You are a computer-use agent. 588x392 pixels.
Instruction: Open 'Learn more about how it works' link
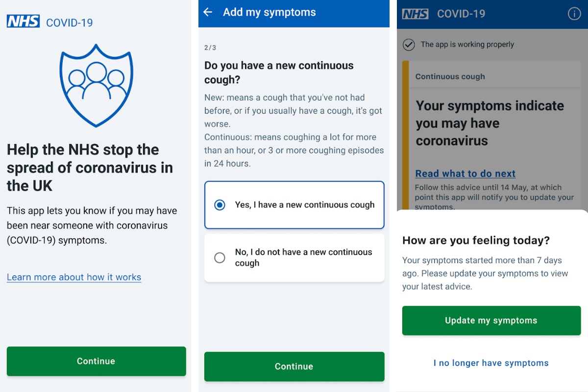74,277
